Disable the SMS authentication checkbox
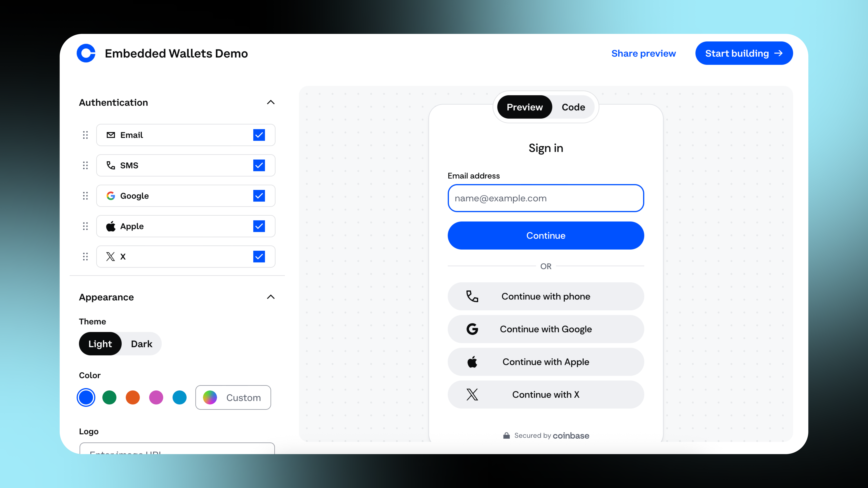Image resolution: width=868 pixels, height=488 pixels. 259,165
